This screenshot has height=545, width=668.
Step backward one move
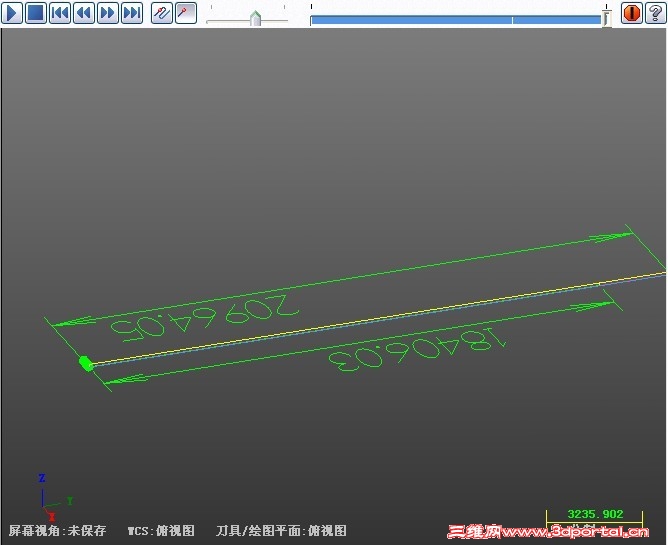click(x=84, y=13)
